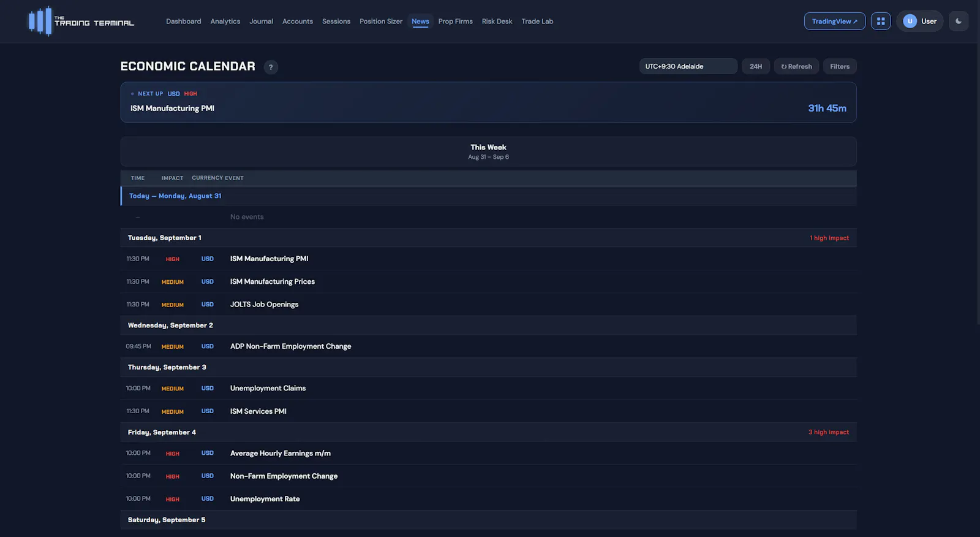Select Unemployment Rate event
Screen dimensions: 980x537
(488, 499)
